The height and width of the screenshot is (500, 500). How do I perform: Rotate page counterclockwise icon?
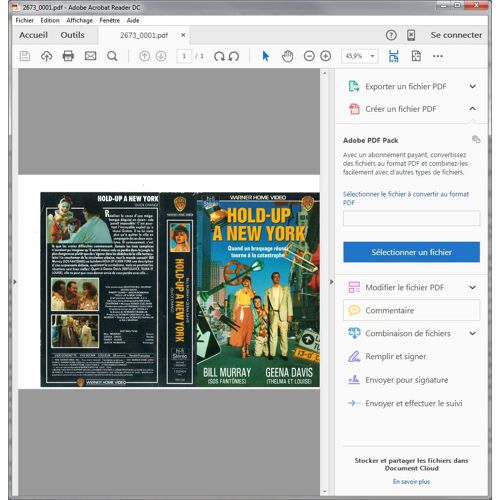[234, 56]
